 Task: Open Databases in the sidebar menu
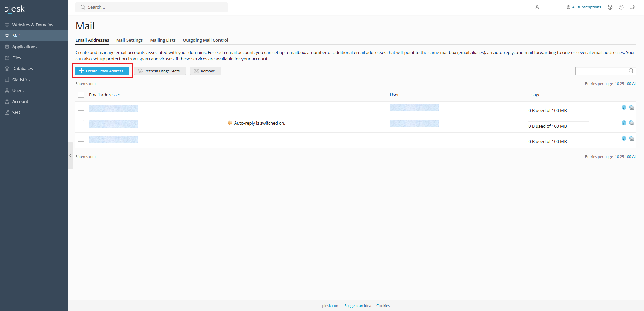[x=22, y=68]
